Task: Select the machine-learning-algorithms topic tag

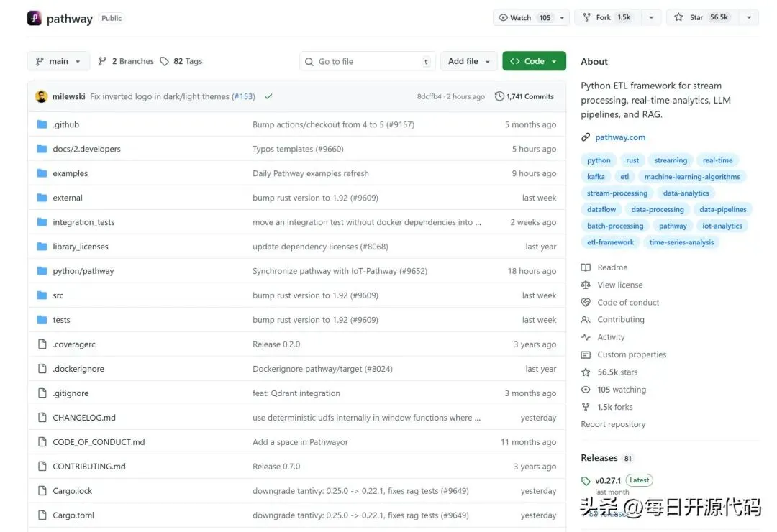Action: tap(692, 177)
